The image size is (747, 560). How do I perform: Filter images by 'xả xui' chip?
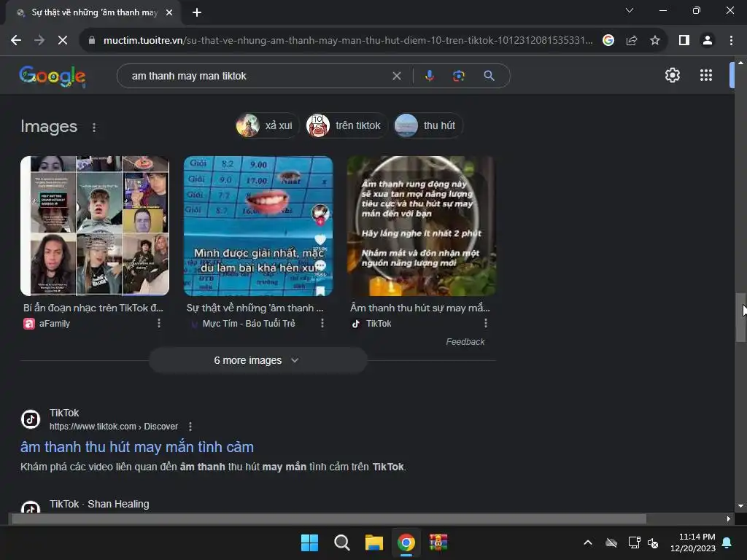(x=266, y=125)
